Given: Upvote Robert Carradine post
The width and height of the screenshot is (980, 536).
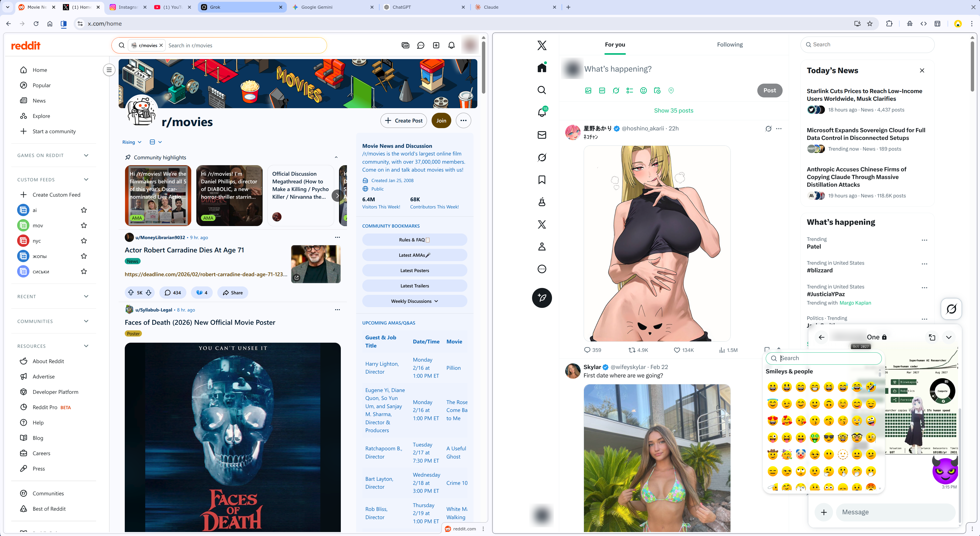Looking at the screenshot, I should pyautogui.click(x=131, y=293).
